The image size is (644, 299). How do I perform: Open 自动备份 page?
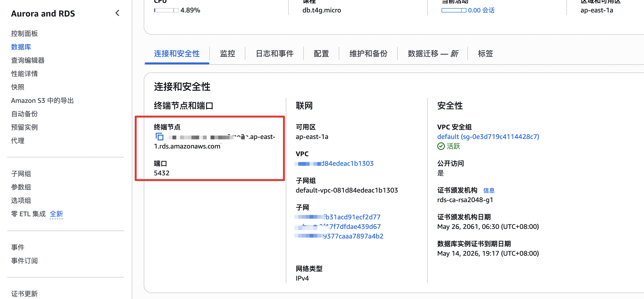[x=24, y=114]
